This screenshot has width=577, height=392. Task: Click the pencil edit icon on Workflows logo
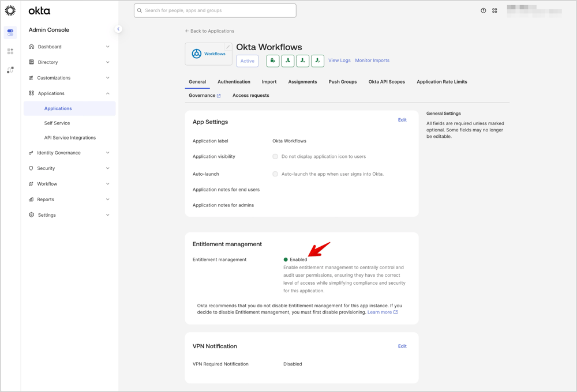(228, 47)
